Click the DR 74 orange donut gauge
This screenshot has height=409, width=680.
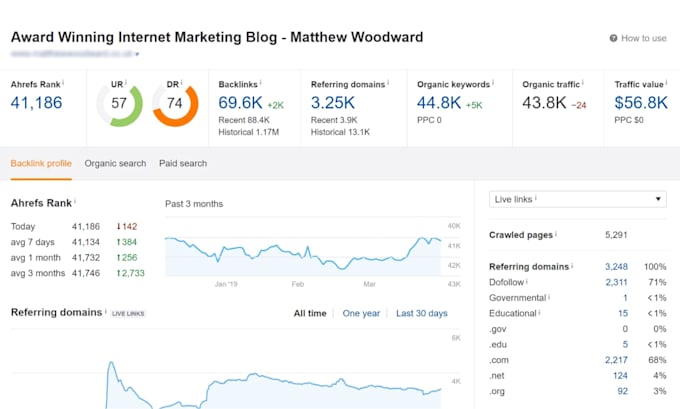pos(175,104)
